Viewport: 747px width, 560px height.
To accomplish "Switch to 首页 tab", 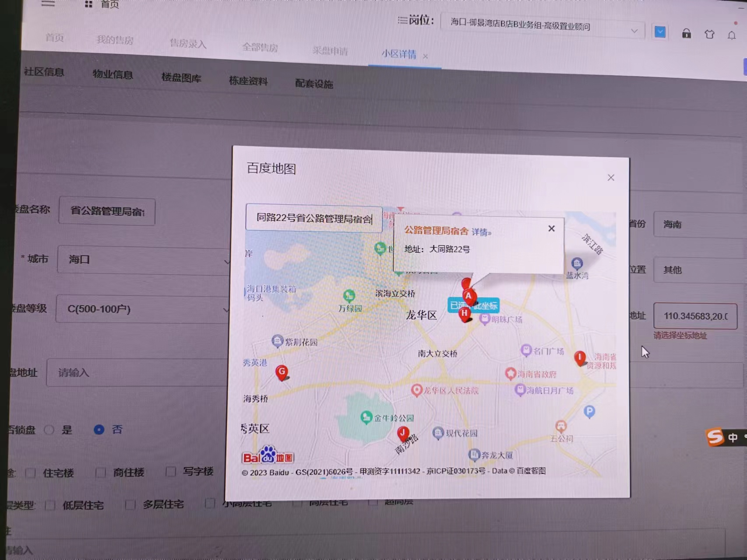I will (x=55, y=38).
